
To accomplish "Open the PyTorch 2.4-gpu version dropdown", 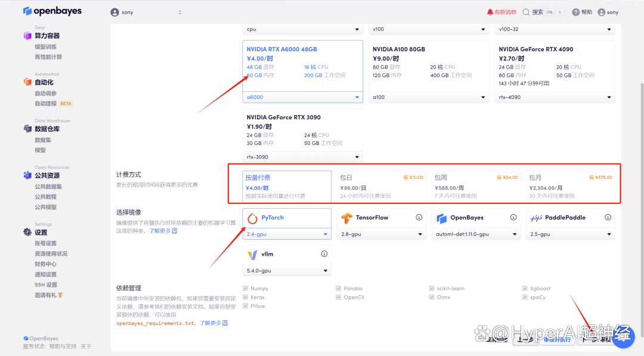I will (287, 234).
